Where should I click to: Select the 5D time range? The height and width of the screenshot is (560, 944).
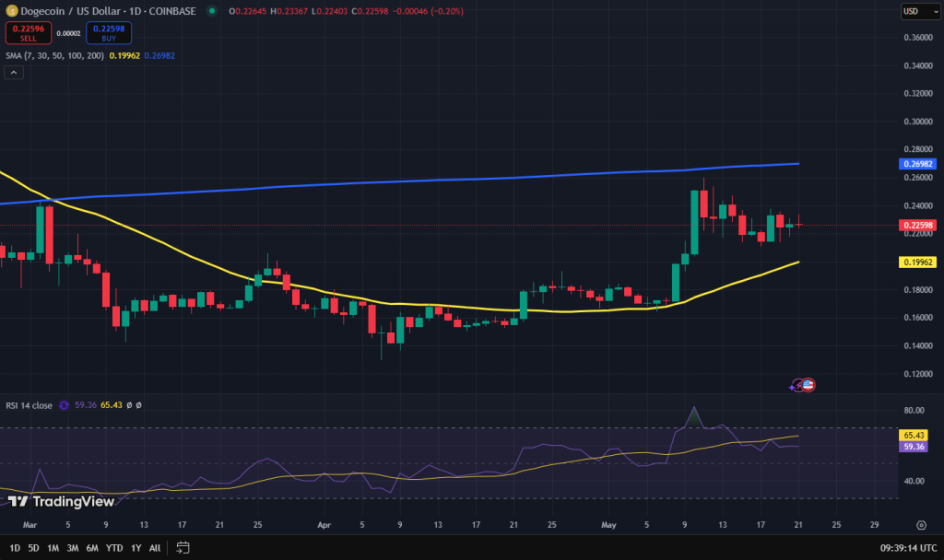[x=34, y=548]
